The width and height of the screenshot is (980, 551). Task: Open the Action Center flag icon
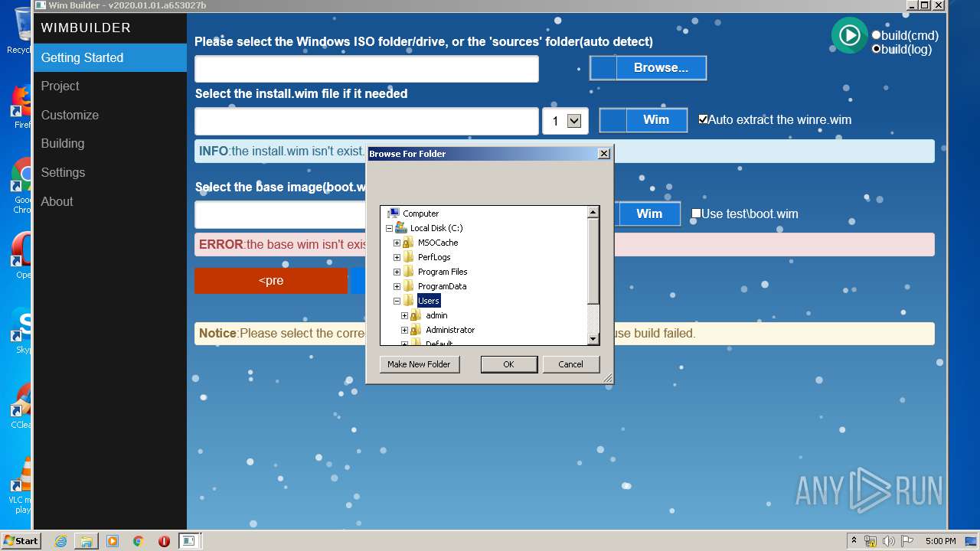point(906,541)
